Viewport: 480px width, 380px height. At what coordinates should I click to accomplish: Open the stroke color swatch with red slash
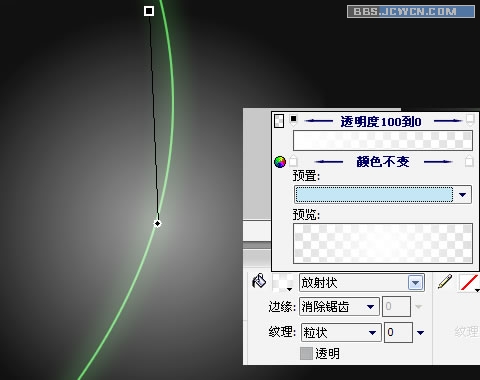pos(469,283)
